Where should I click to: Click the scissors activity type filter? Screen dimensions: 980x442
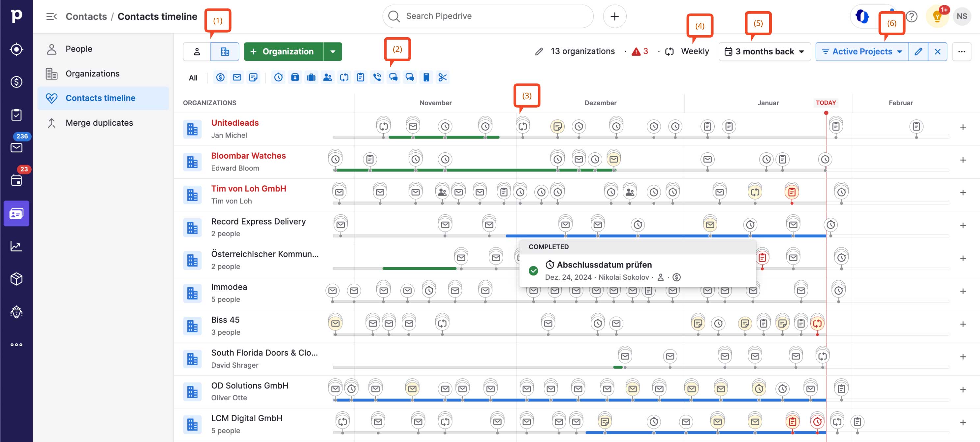(x=442, y=78)
